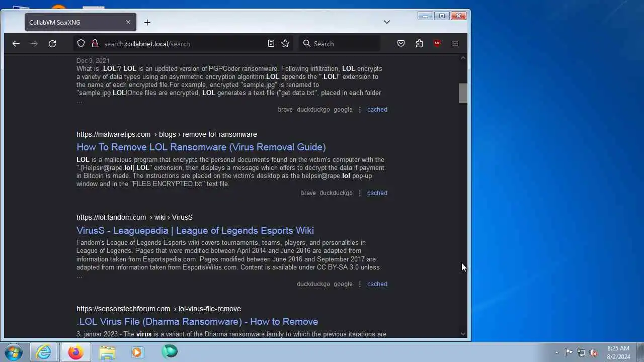Click the URL address bar
Image resolution: width=644 pixels, height=362 pixels.
pyautogui.click(x=184, y=44)
